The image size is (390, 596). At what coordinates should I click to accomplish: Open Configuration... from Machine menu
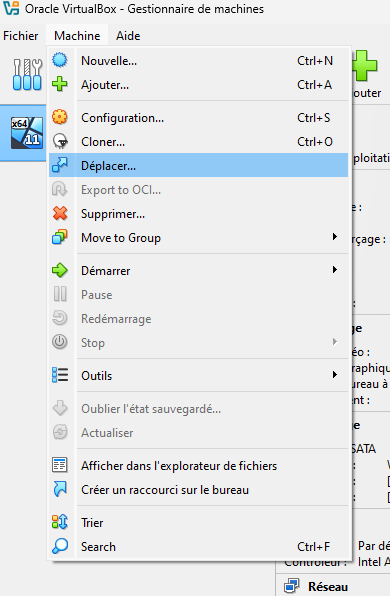pyautogui.click(x=198, y=117)
